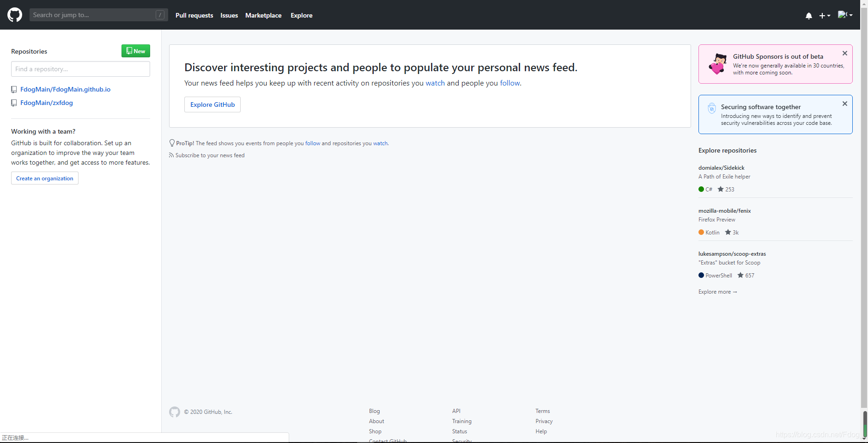Open mozilla-mobile/fenix repository

724,211
